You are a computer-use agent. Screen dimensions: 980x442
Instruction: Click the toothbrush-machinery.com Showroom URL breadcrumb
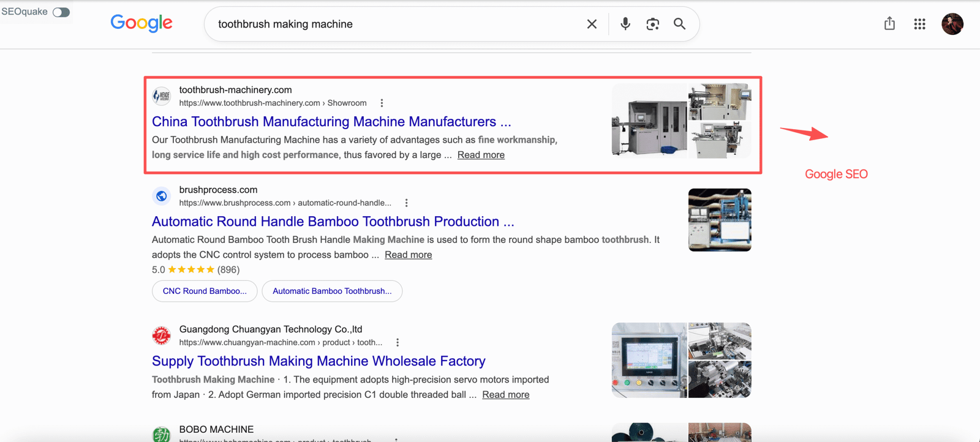(x=273, y=103)
